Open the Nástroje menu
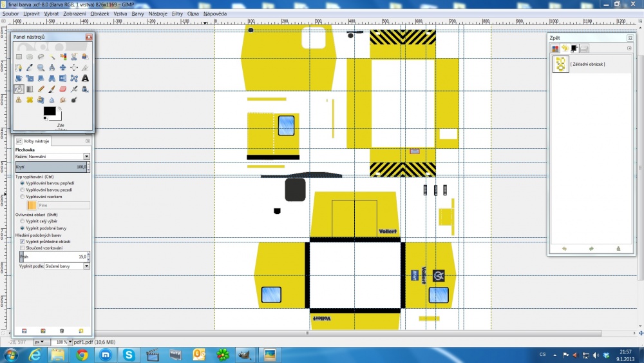Image resolution: width=644 pixels, height=363 pixels. [158, 14]
